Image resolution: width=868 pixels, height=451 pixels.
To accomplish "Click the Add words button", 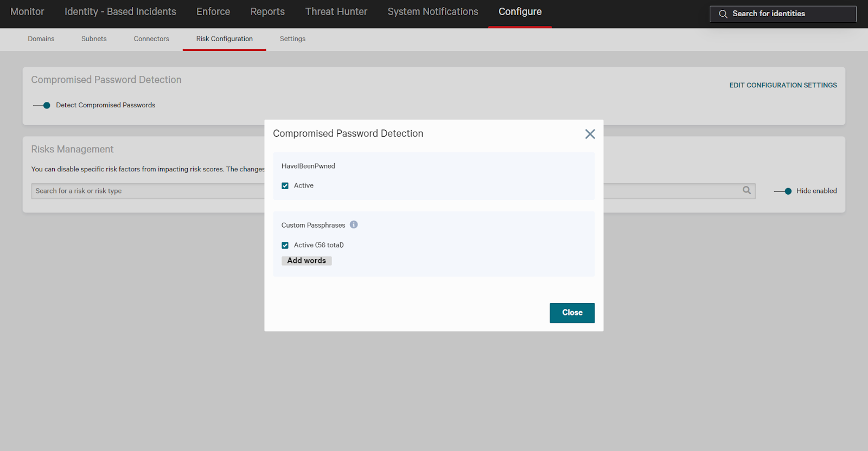I will tap(307, 261).
